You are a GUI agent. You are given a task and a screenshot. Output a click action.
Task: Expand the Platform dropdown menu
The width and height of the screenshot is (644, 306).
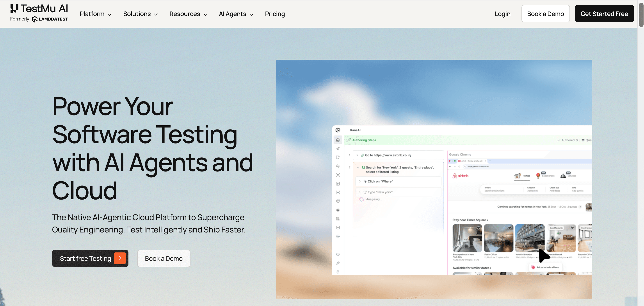[x=96, y=14]
